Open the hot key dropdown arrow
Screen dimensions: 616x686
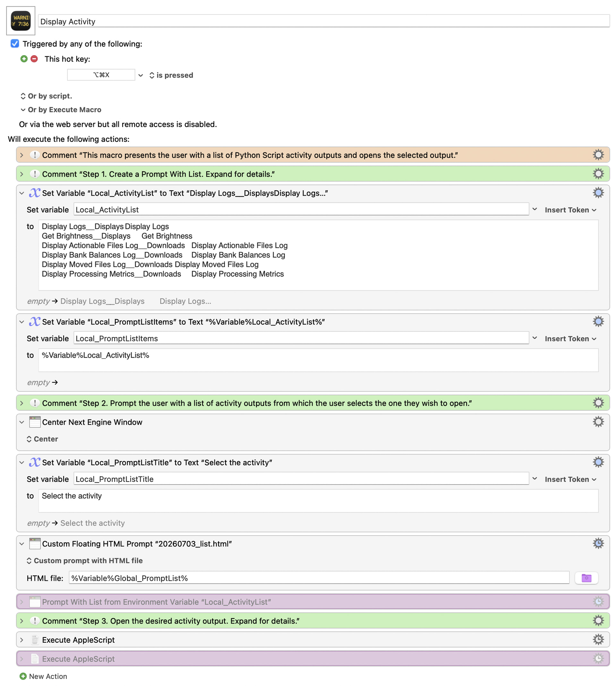tap(141, 75)
